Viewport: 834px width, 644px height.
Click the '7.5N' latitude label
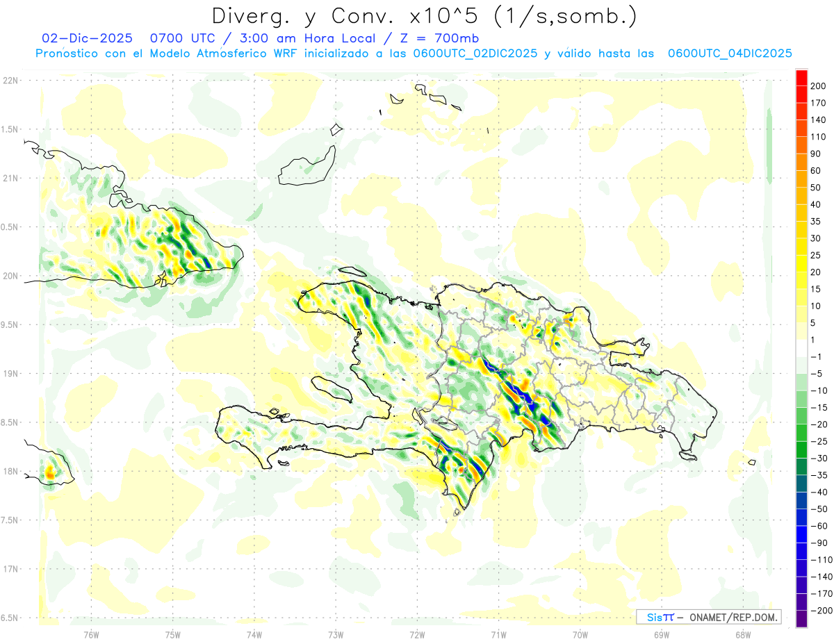click(10, 520)
